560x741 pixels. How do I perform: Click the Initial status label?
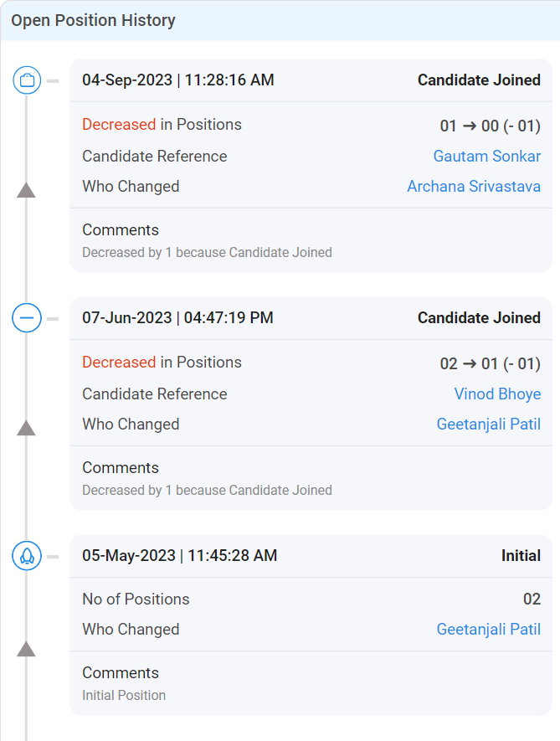(x=521, y=556)
